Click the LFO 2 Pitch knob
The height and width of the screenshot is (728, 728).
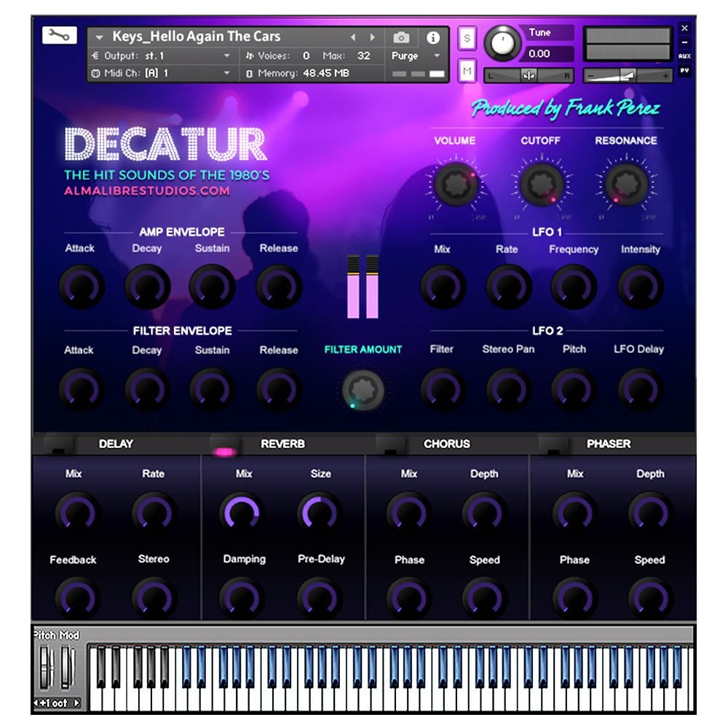point(574,389)
